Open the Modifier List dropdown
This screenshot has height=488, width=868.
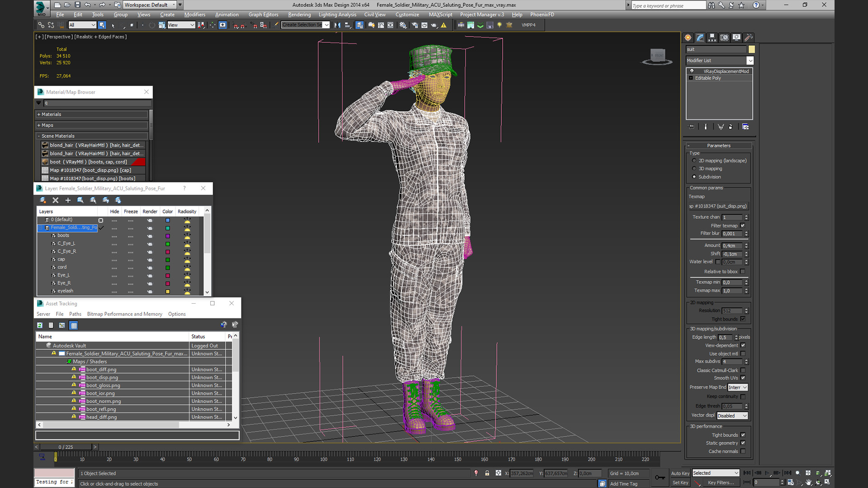coord(750,61)
